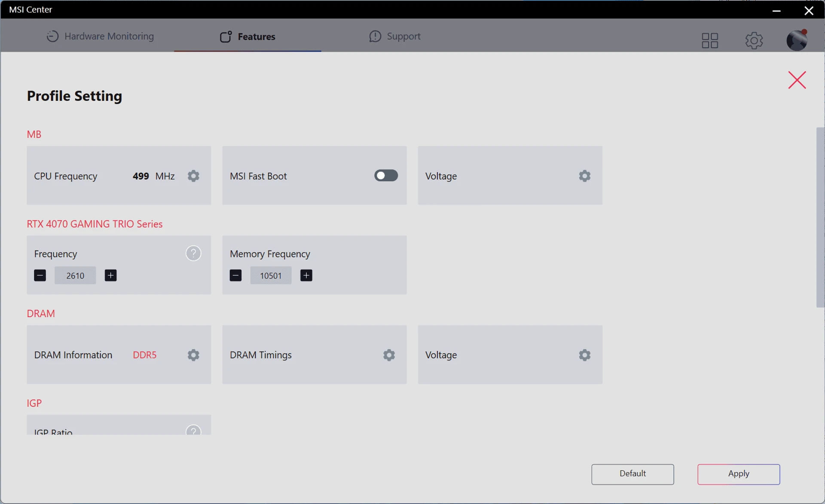Click the Default button
This screenshot has height=504, width=825.
632,474
